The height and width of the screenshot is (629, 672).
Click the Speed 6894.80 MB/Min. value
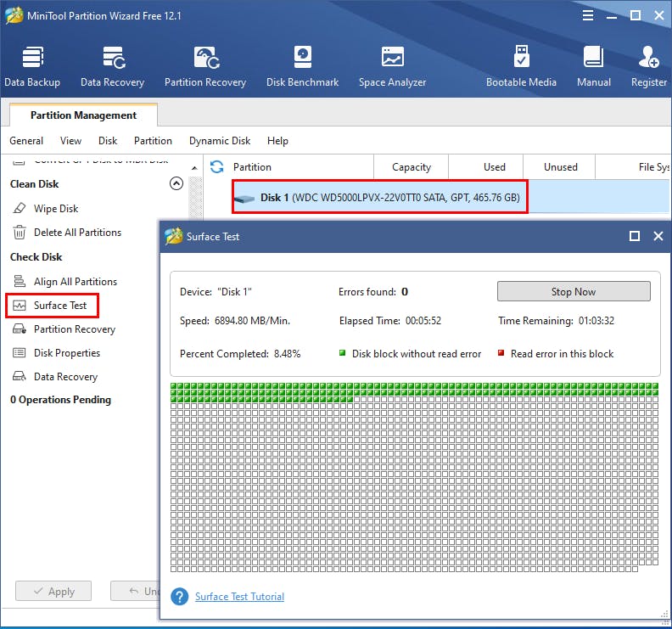[x=252, y=321]
